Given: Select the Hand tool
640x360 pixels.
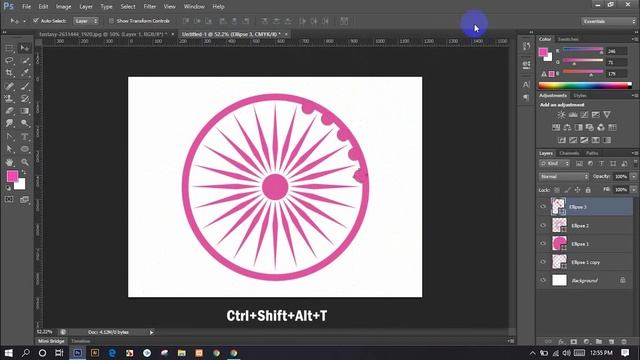Looking at the screenshot, I should point(9,162).
